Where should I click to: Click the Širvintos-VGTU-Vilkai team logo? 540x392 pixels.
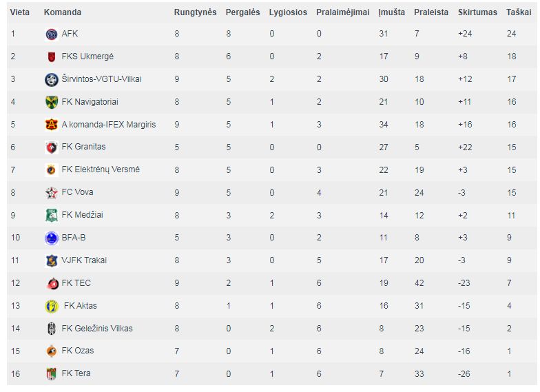(x=51, y=80)
